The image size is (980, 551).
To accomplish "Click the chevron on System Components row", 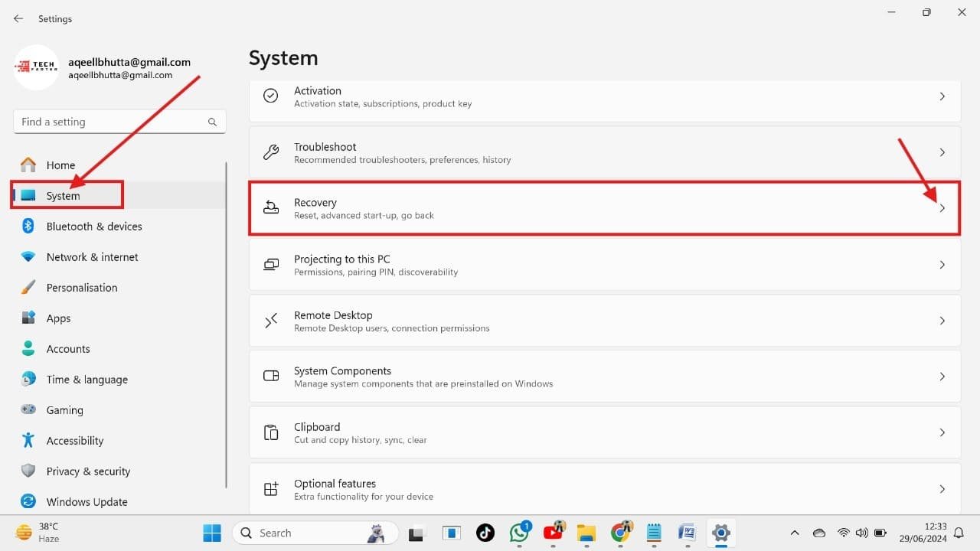I will 942,377.
